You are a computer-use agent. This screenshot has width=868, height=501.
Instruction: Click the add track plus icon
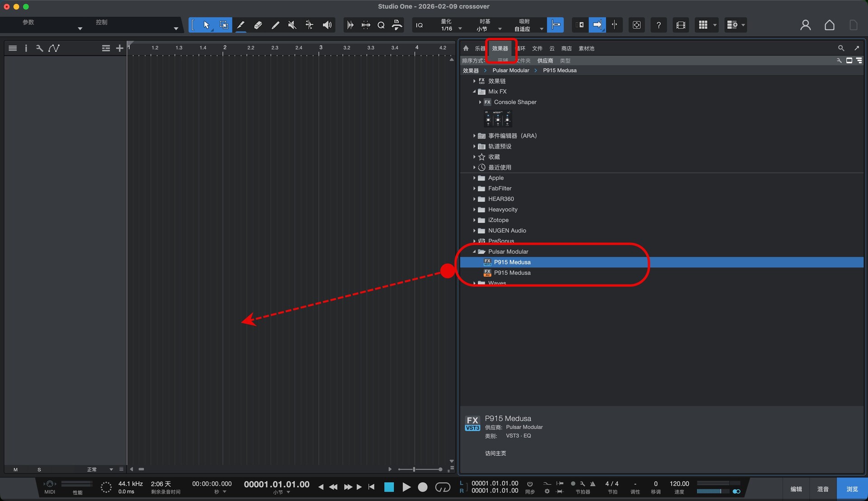119,48
